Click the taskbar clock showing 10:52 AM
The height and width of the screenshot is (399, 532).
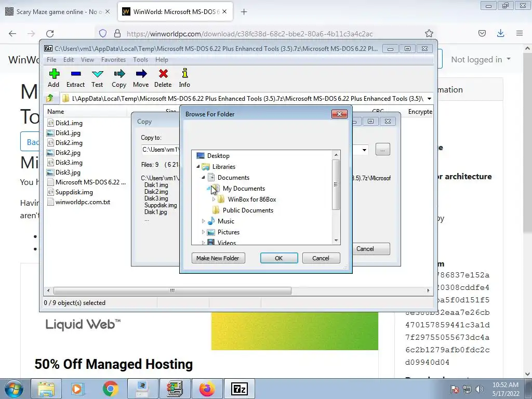[x=506, y=389]
